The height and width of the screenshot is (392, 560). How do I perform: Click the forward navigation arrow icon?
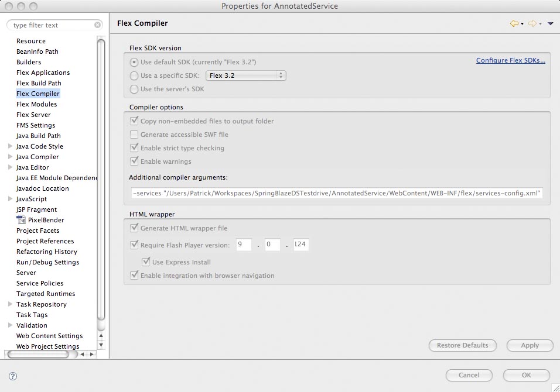tap(532, 23)
